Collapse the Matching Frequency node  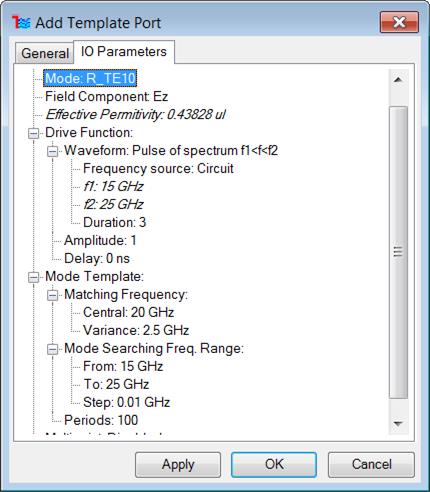[52, 295]
